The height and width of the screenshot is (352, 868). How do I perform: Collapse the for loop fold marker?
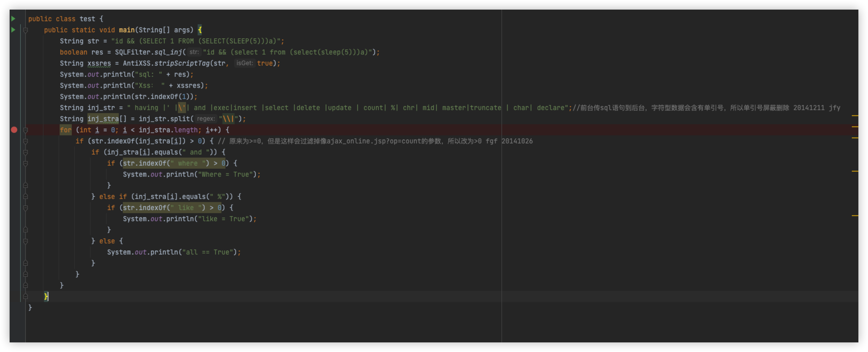pyautogui.click(x=26, y=130)
